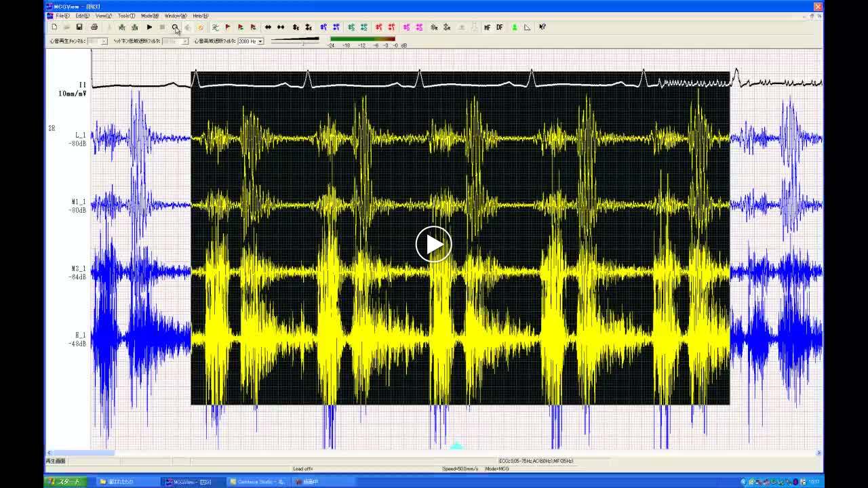868x488 pixels.
Task: Toggle the DF filter button
Action: 500,27
